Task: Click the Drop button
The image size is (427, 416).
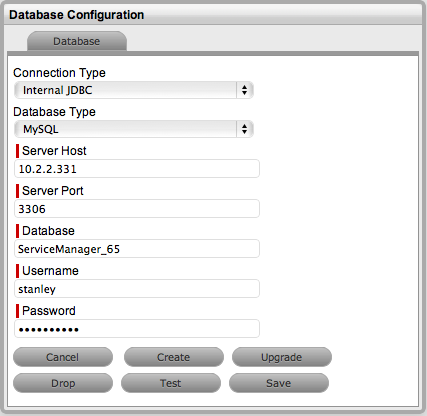Action: pyautogui.click(x=63, y=383)
